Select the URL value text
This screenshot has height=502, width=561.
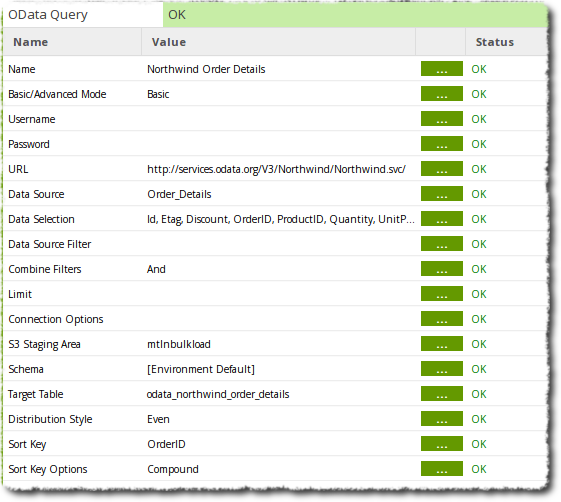pos(276,169)
